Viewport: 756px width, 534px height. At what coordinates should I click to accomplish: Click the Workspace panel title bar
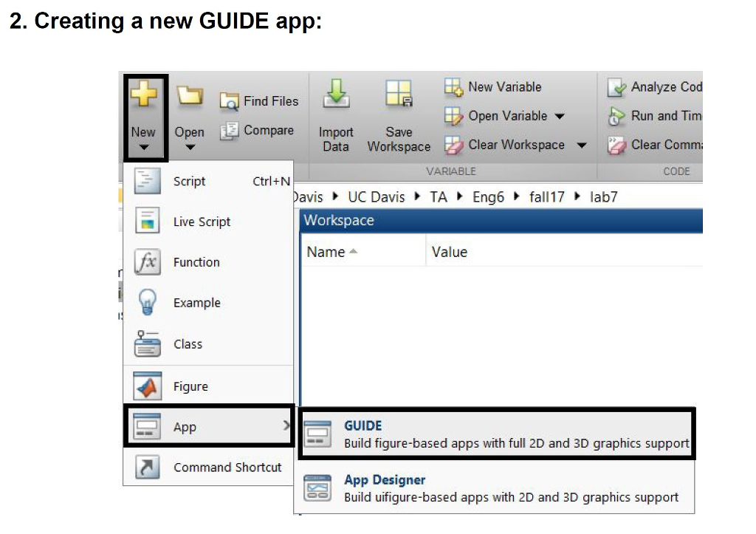pos(501,220)
